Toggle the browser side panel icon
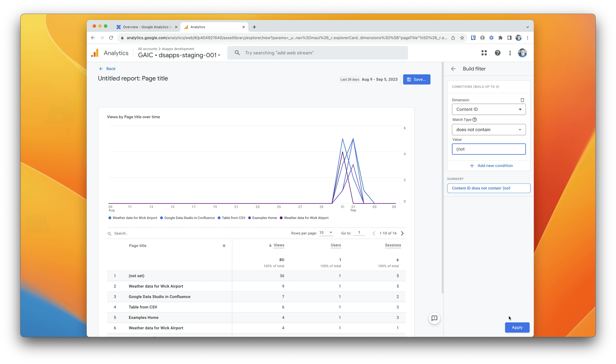Image resolution: width=616 pixels, height=364 pixels. click(509, 38)
